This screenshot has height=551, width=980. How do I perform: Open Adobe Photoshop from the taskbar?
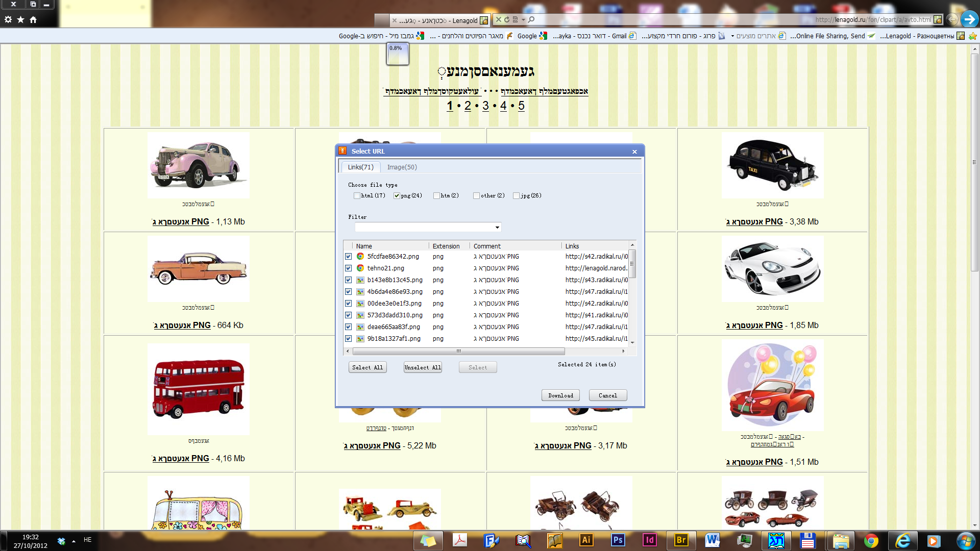(618, 540)
